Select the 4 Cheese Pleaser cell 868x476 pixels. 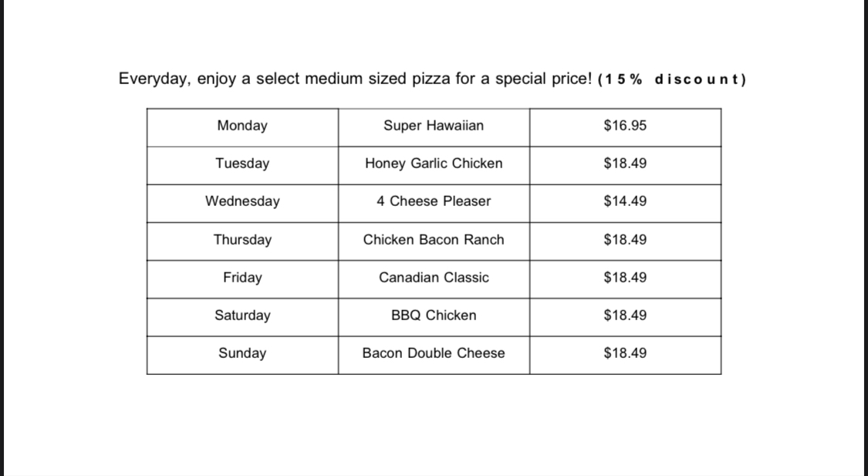coord(434,201)
